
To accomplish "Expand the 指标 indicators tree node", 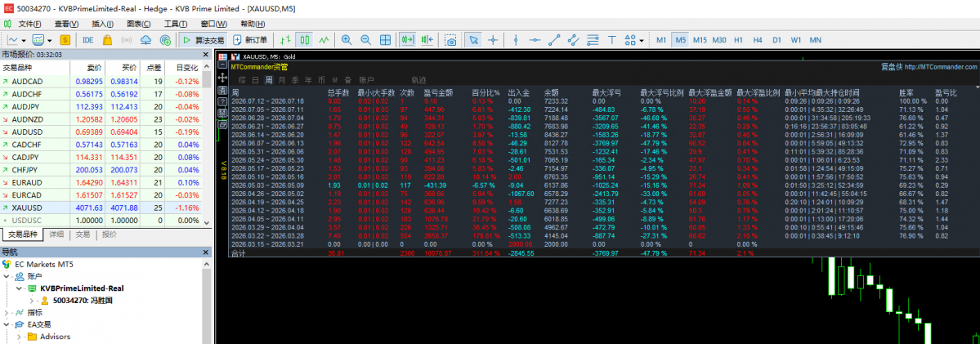I will [7, 312].
